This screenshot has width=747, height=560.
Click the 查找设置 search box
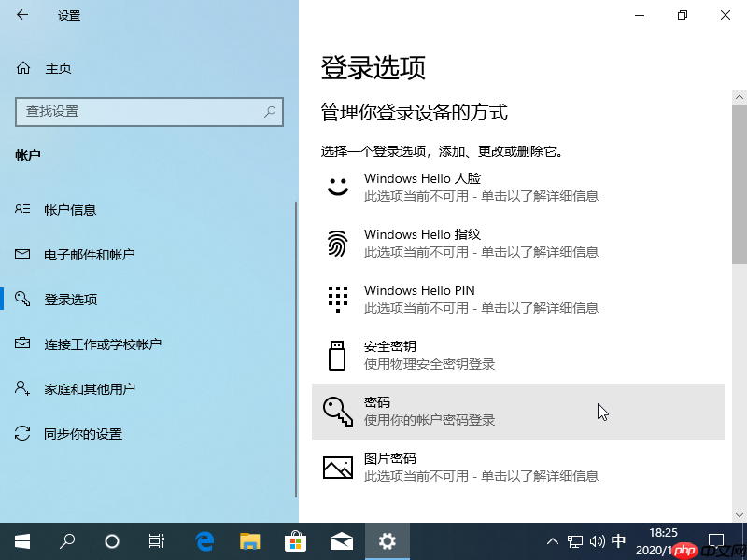point(149,112)
